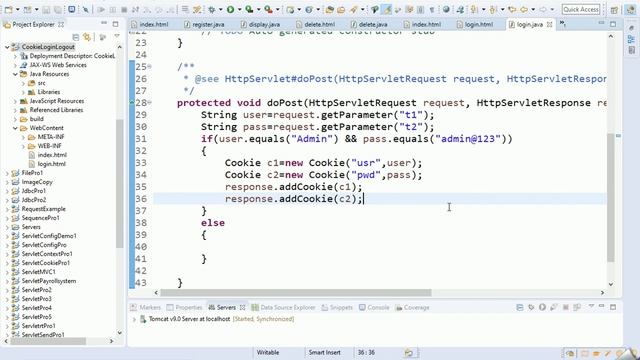
Task: Click the green Run button in toolbar
Action: (x=231, y=9)
